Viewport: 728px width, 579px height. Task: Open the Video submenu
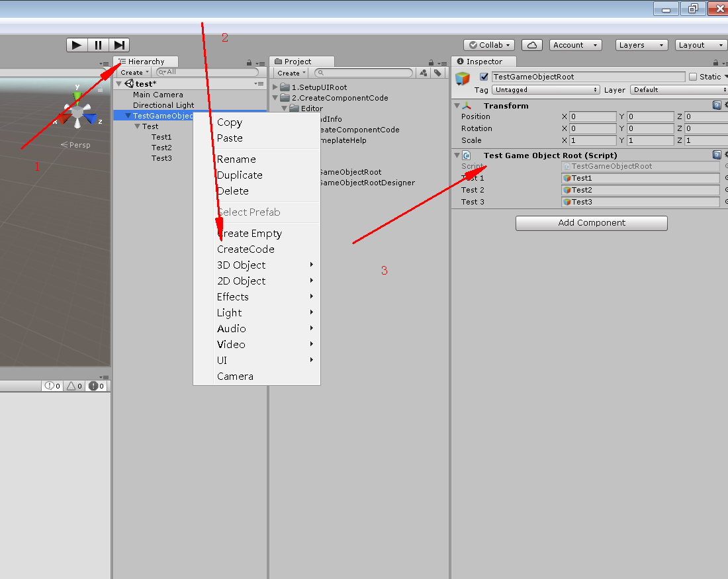point(257,345)
